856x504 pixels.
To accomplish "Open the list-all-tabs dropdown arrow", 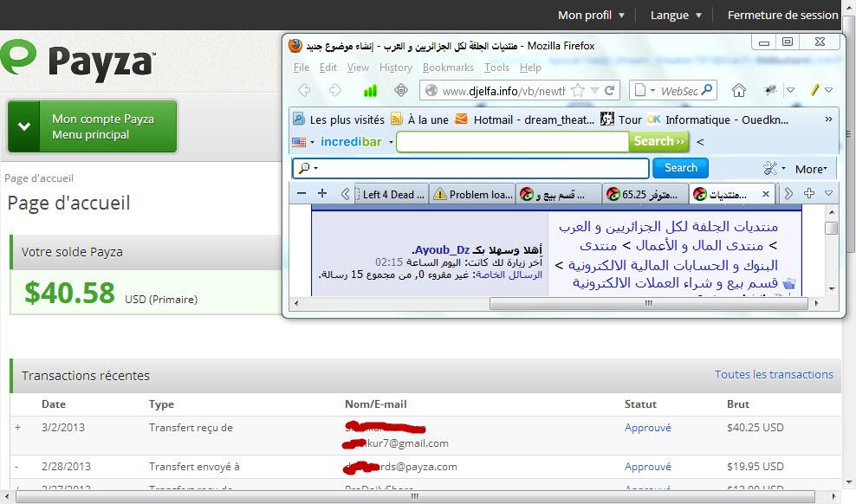I will (828, 193).
